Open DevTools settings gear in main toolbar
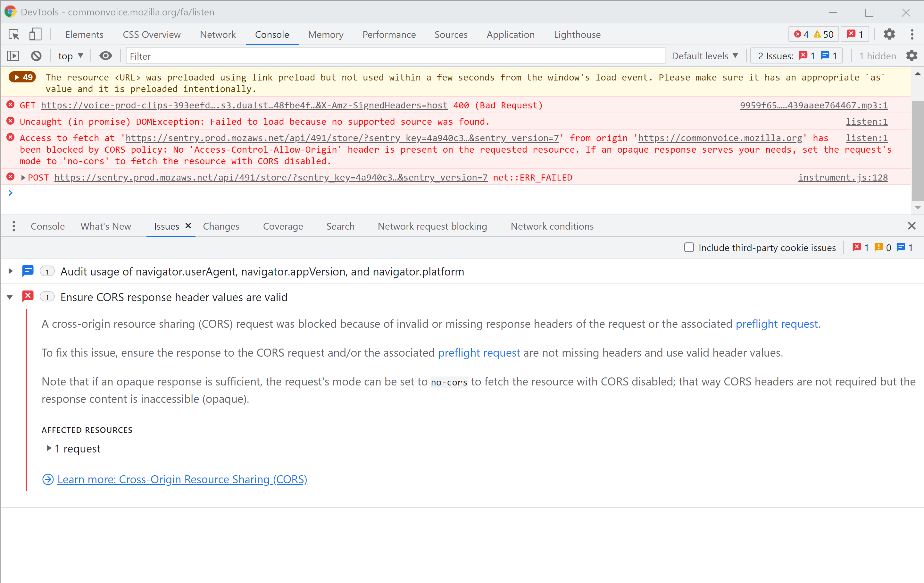This screenshot has height=583, width=924. click(x=889, y=34)
